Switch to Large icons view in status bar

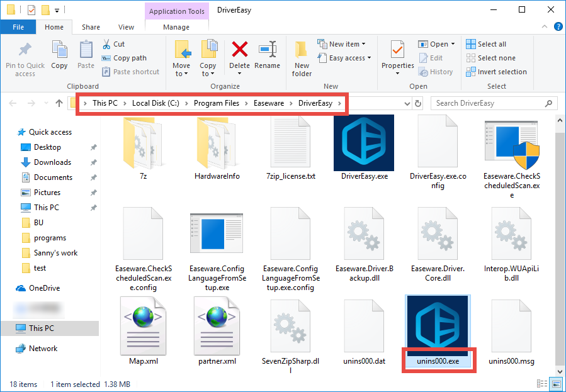click(557, 384)
